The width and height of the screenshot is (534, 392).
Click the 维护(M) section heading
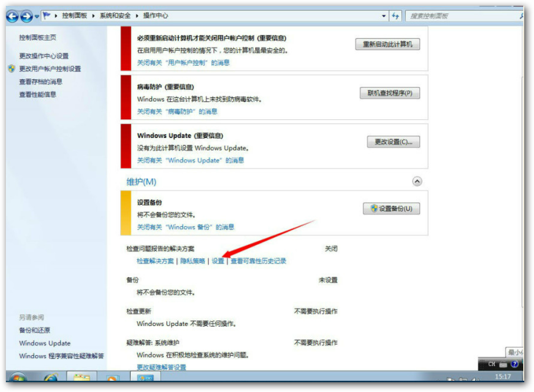[x=141, y=182]
